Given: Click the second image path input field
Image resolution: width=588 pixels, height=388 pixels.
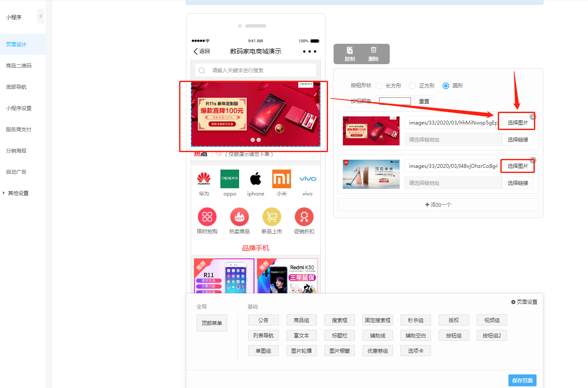Looking at the screenshot, I should (453, 166).
